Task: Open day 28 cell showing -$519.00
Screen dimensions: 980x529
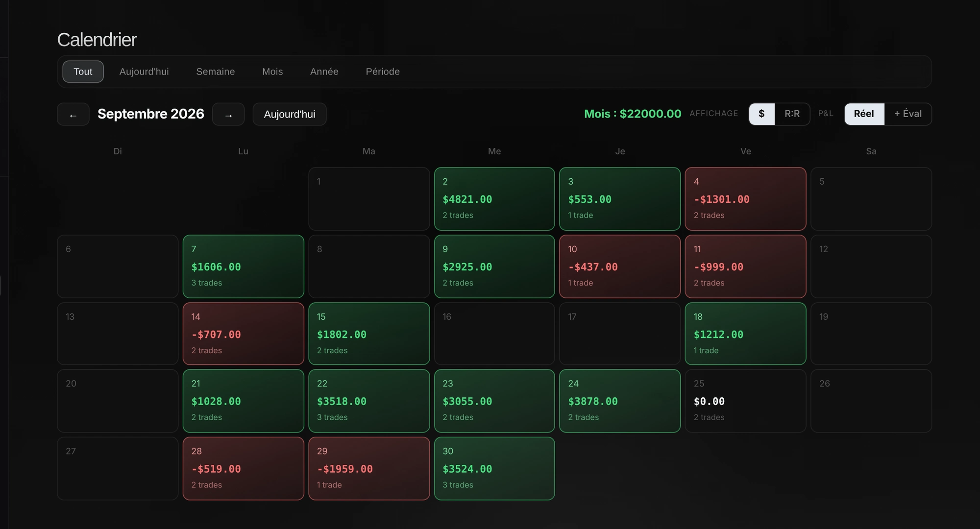Action: (244, 468)
